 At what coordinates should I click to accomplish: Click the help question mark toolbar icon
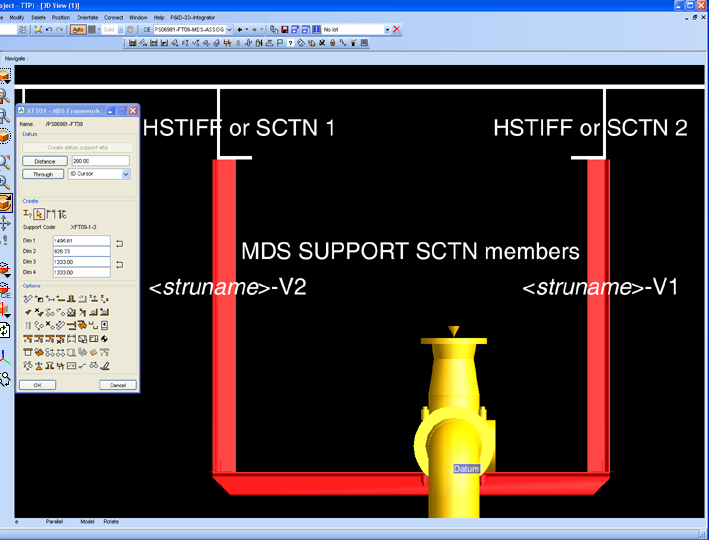289,43
